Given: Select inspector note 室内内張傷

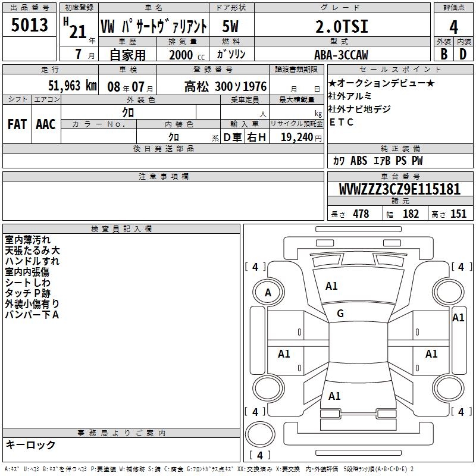Looking at the screenshot, I should pos(27,271).
